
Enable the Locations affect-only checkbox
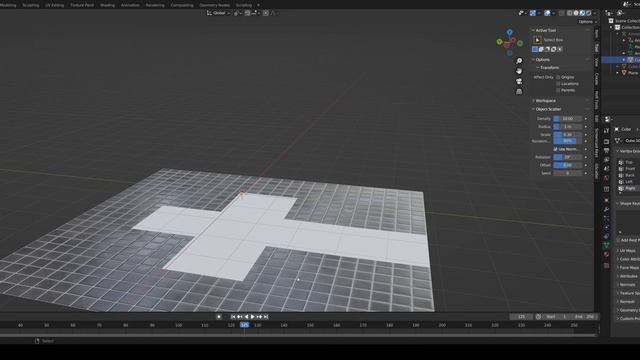coord(558,84)
